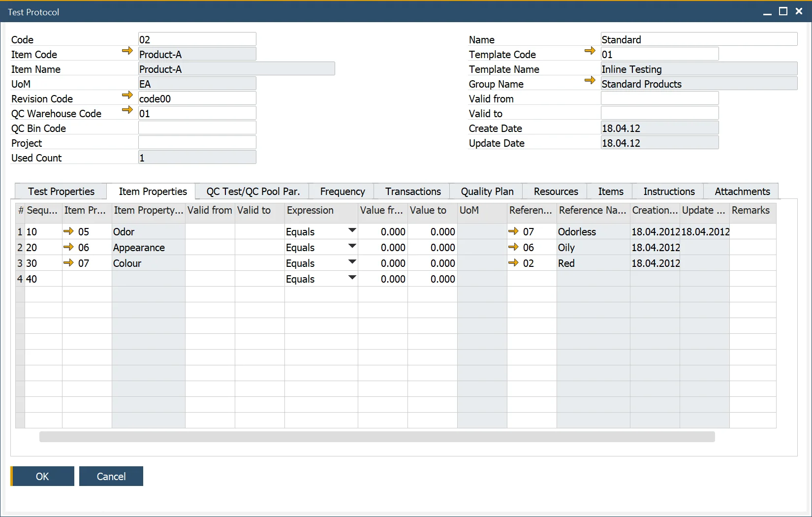Click the QC Warehouse Code link arrow

(x=127, y=110)
